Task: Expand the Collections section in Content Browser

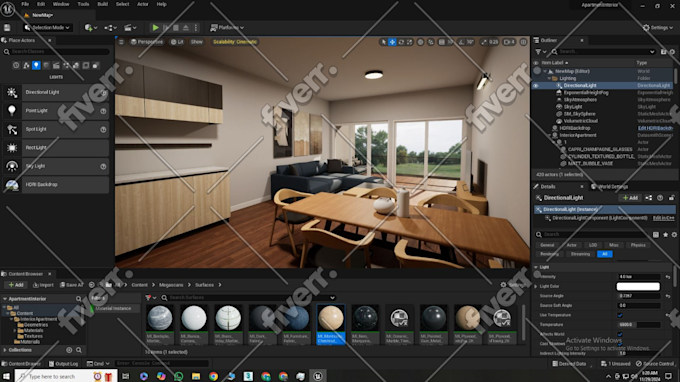Action: [5, 350]
